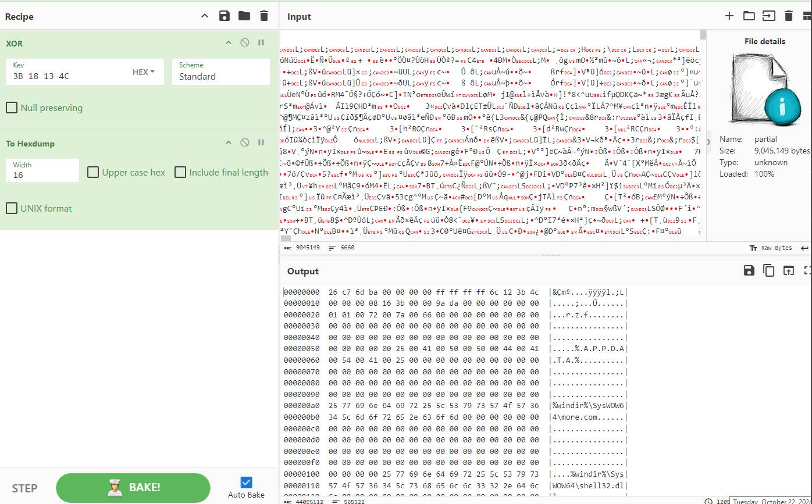Click the Input pane title
812x504 pixels.
point(299,17)
